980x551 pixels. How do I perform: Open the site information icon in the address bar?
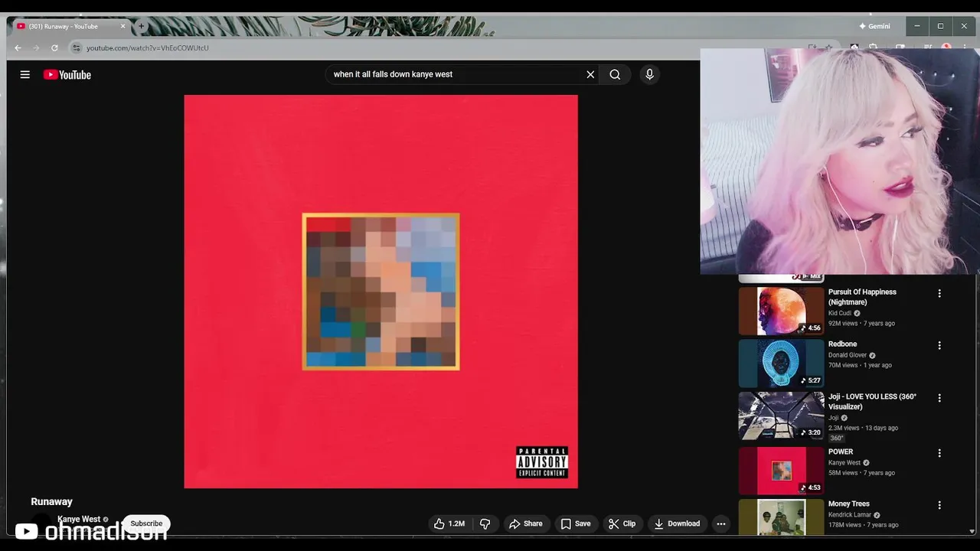(x=76, y=47)
